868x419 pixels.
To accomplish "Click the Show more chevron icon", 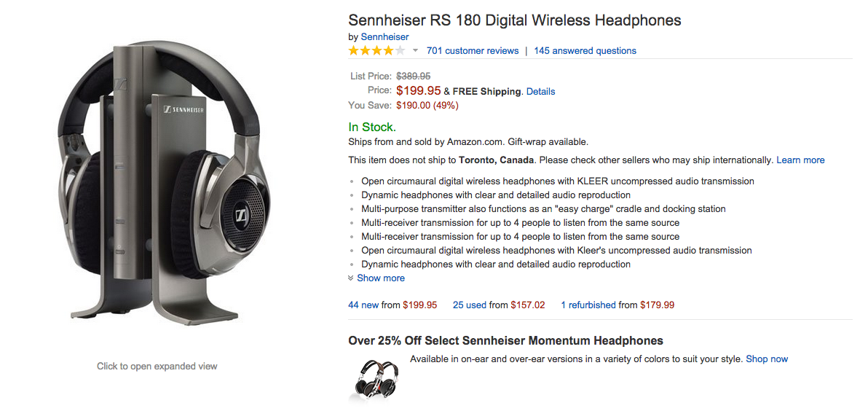I will click(351, 278).
